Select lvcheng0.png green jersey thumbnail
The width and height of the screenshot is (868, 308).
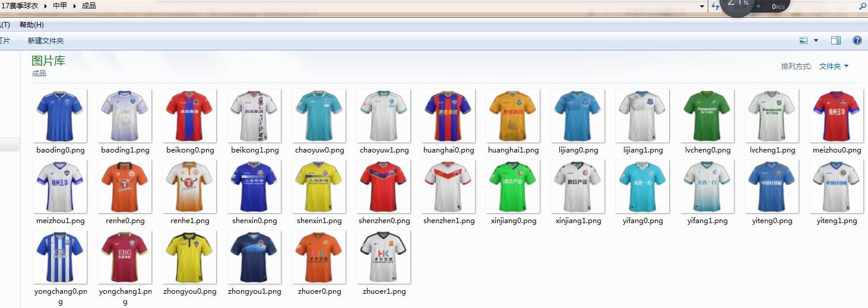pos(707,116)
